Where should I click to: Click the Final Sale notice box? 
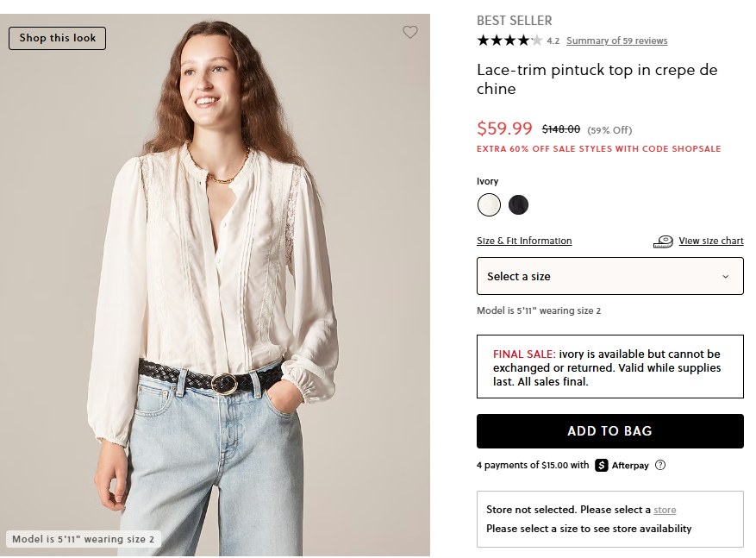coord(609,367)
